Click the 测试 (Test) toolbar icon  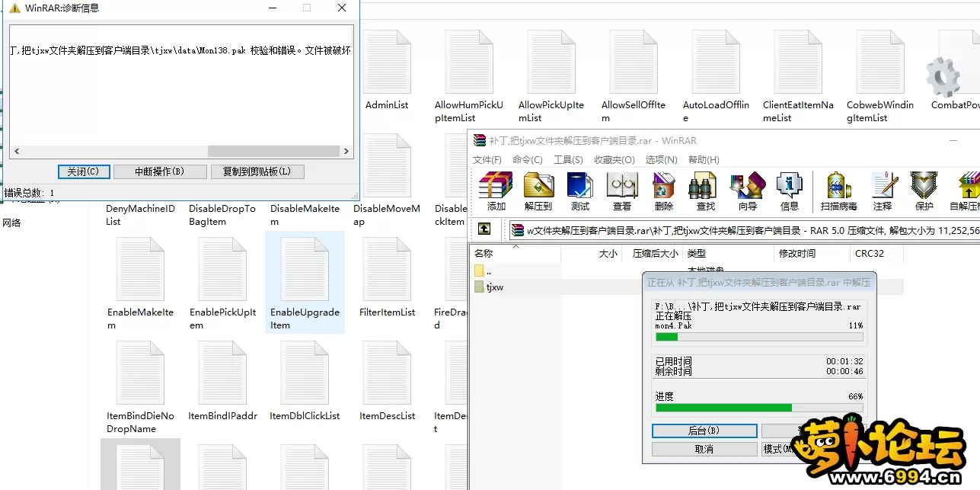point(580,191)
